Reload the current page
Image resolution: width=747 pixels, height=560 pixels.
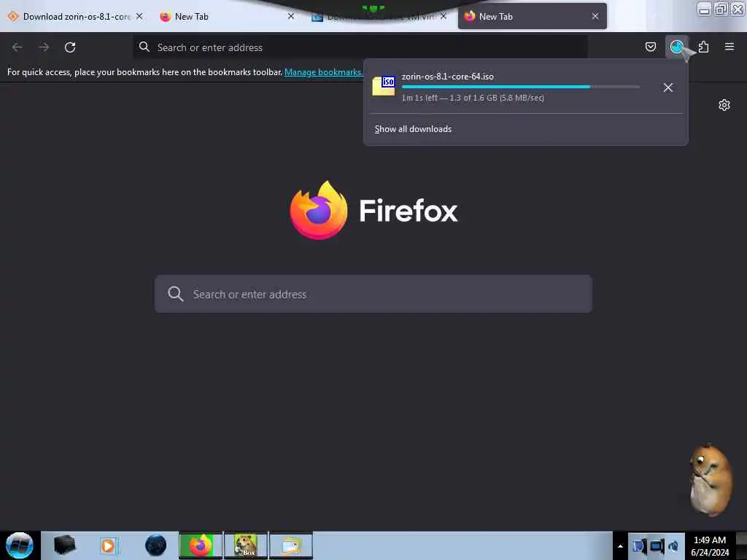pos(70,47)
